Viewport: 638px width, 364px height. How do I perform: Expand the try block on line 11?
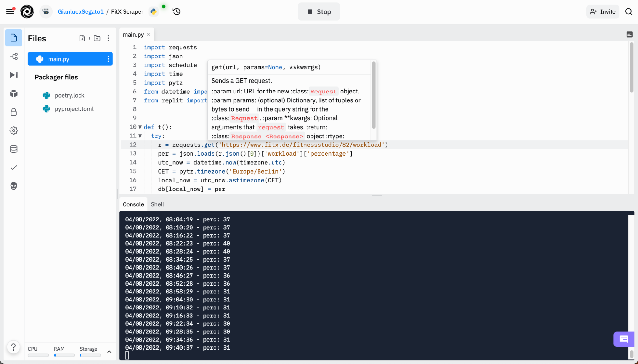[x=140, y=136]
